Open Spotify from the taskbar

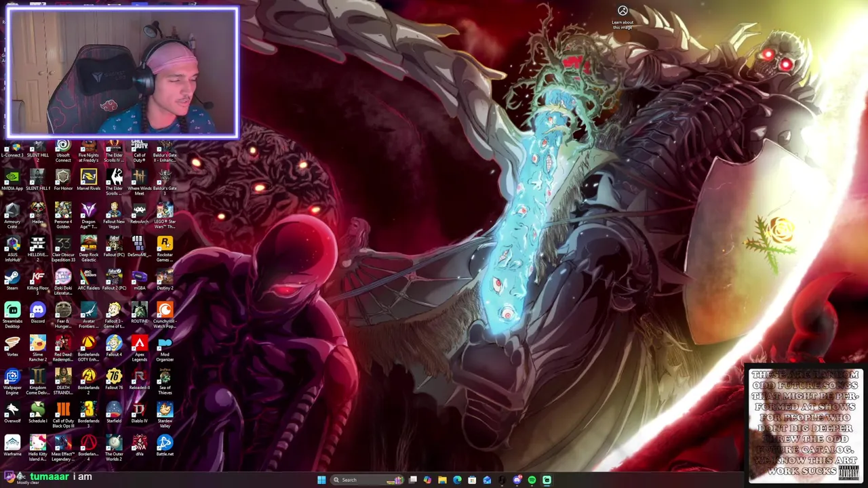532,480
